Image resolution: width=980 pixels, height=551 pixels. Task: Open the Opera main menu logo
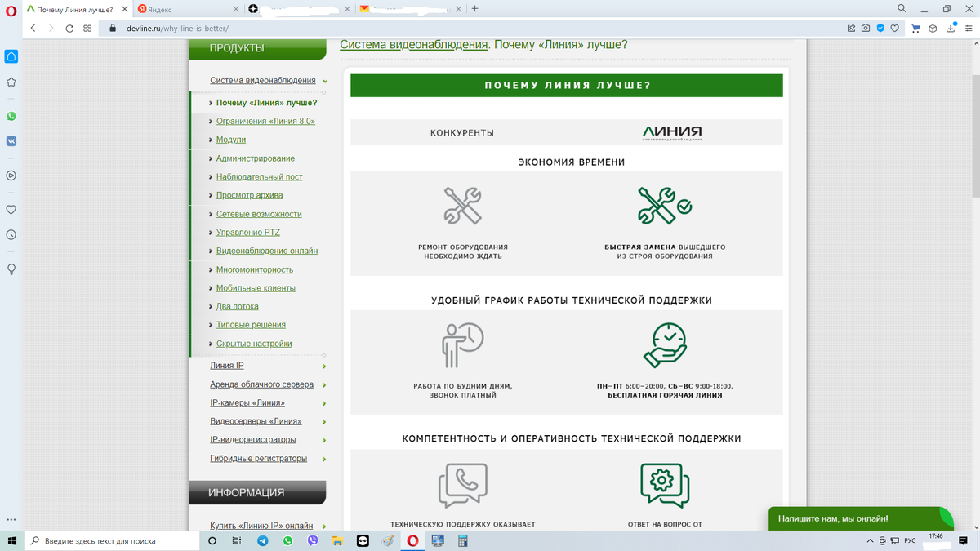tap(11, 9)
